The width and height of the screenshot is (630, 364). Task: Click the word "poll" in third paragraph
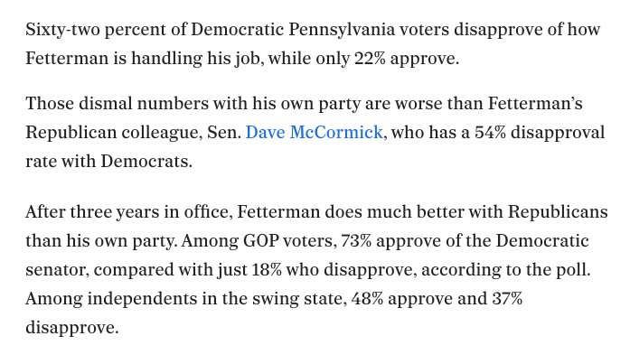pos(573,270)
